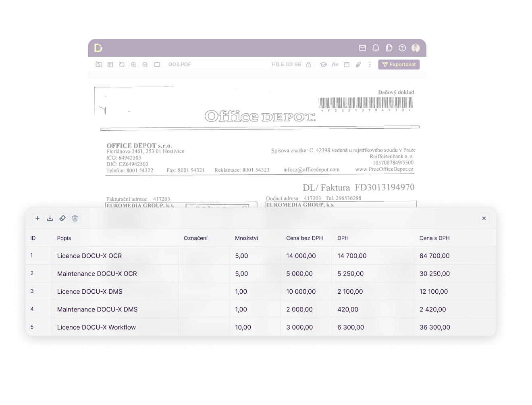
Task: Open the help question mark icon
Action: coord(402,48)
